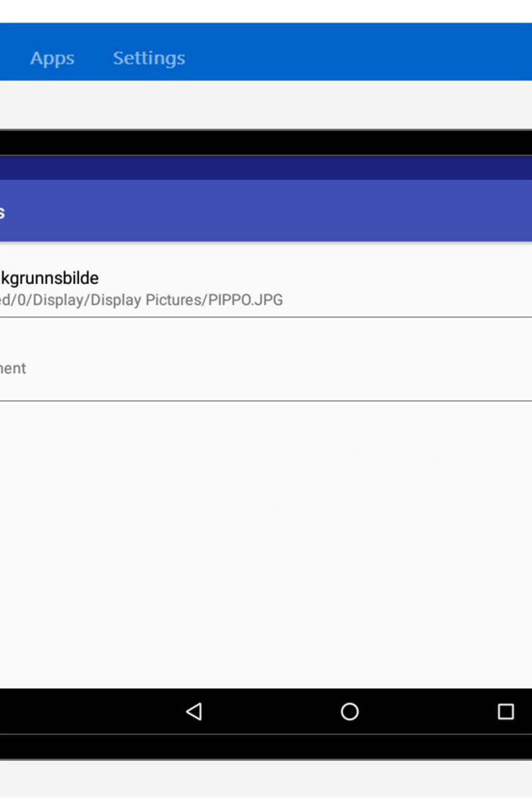This screenshot has height=798, width=532.
Task: Open the bakgrunnsbilde setting entry
Action: (x=266, y=288)
